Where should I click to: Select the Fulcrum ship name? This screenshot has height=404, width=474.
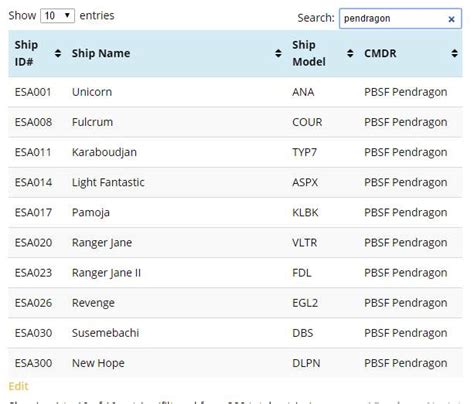coord(92,122)
